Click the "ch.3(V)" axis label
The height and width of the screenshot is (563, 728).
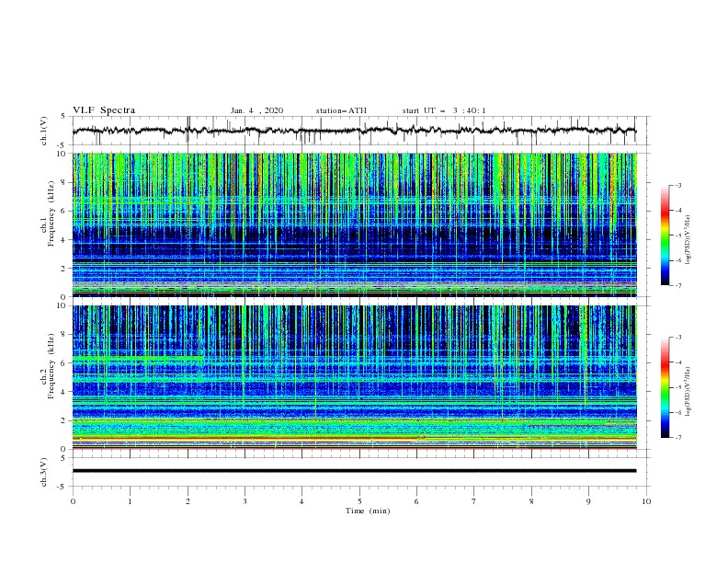[44, 472]
